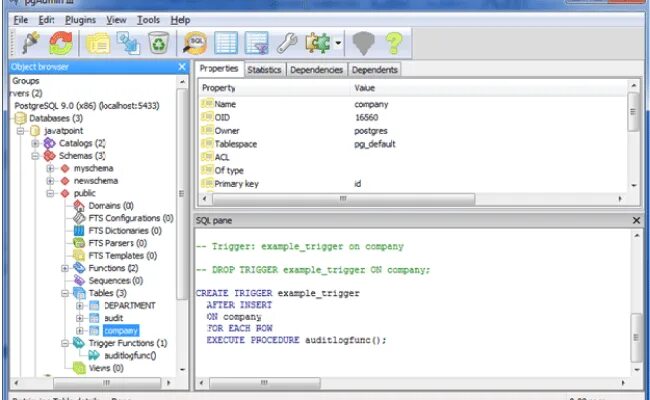Viewport: 650px width, 400px height.
Task: Expand the myschema node
Action: (50, 168)
